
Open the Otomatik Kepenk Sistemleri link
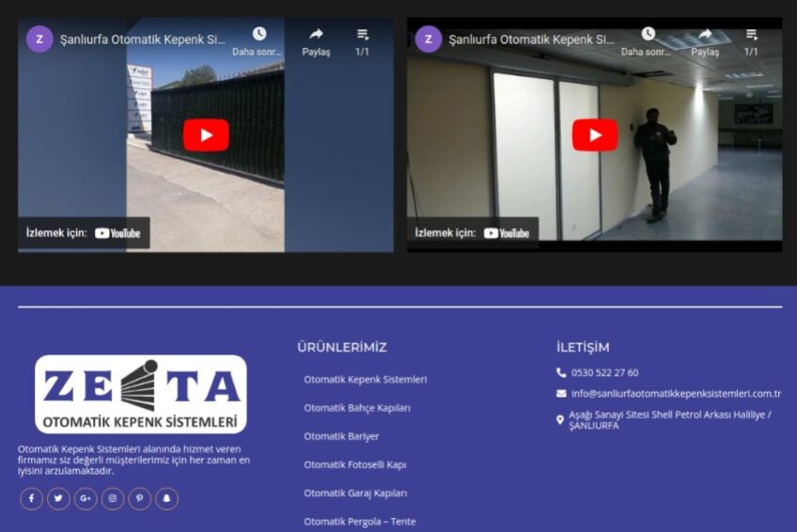click(x=365, y=380)
